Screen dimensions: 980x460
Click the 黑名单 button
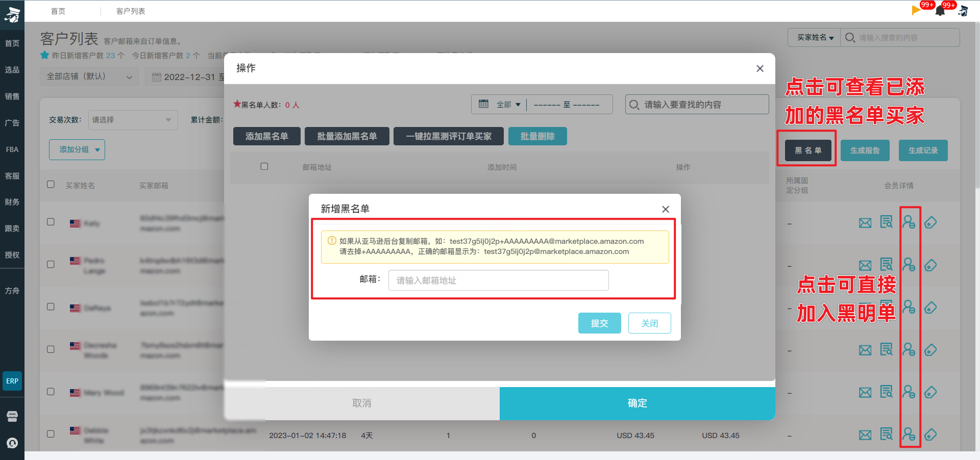pyautogui.click(x=808, y=150)
